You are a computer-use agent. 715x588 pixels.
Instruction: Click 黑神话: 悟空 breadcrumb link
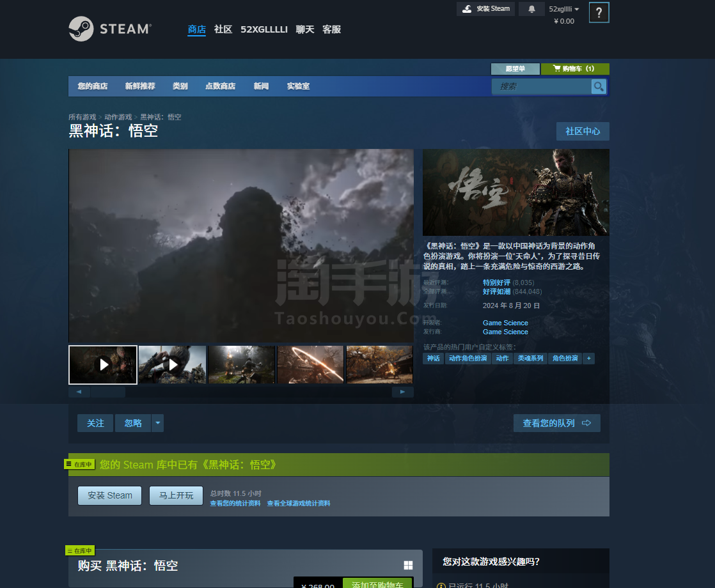tap(161, 117)
